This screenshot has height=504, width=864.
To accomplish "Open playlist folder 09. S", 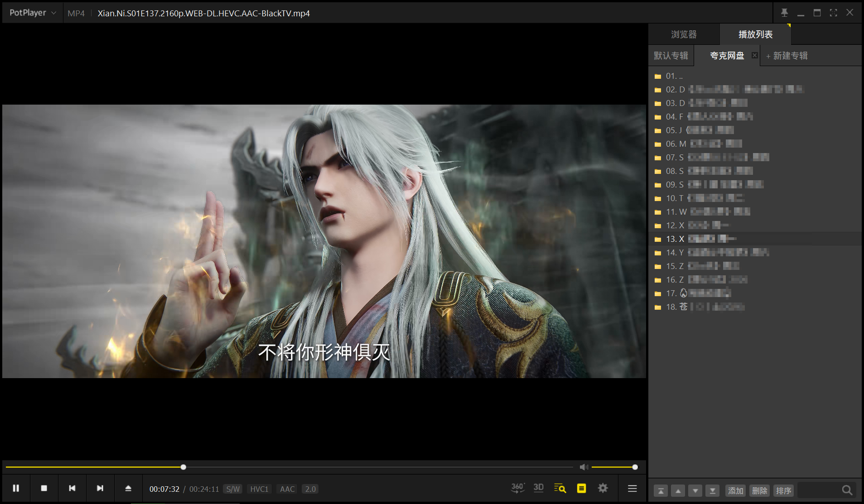I will tap(755, 185).
